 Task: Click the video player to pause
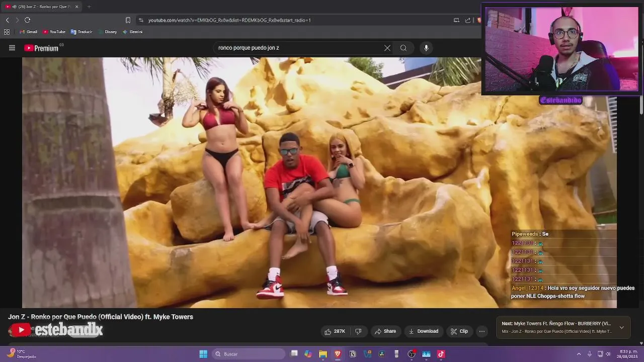[319, 183]
